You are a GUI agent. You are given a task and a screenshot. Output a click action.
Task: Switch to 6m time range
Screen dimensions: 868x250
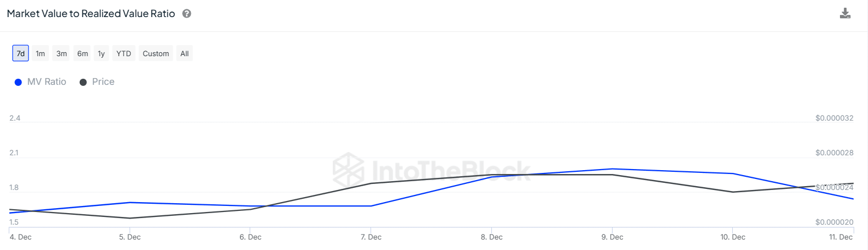[83, 53]
